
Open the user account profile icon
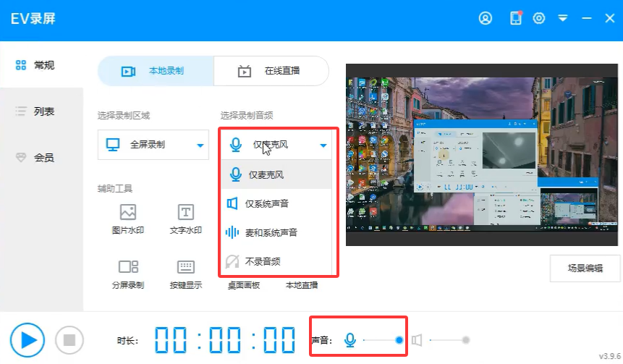pos(485,18)
